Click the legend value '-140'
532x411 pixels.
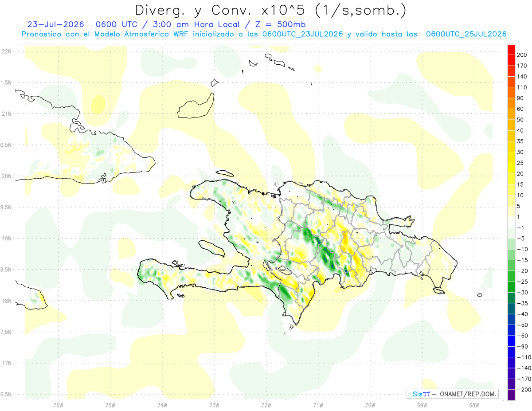tap(523, 368)
